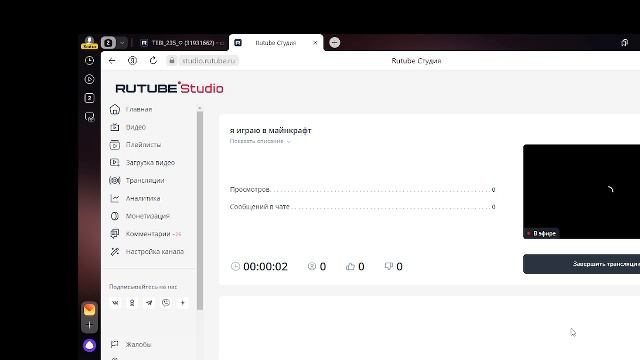The height and width of the screenshot is (360, 640).
Task: Click the sidebar vertical scrollbar
Action: tap(200, 211)
